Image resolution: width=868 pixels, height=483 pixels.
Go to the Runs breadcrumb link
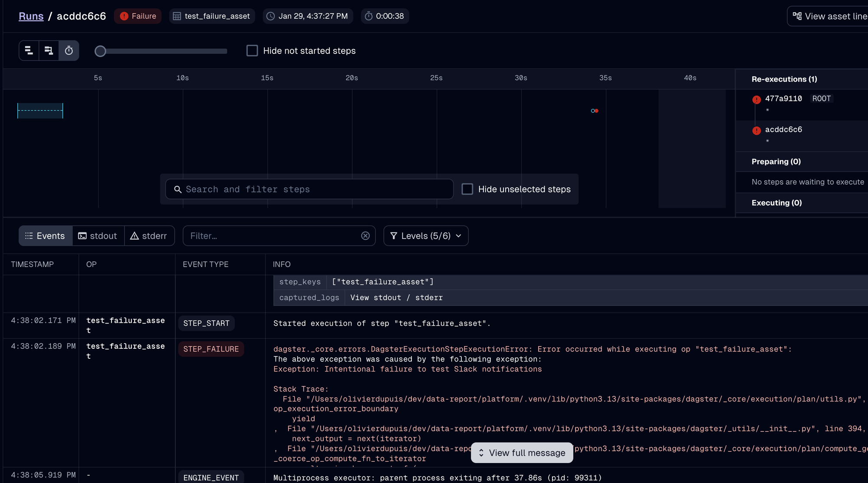(31, 16)
